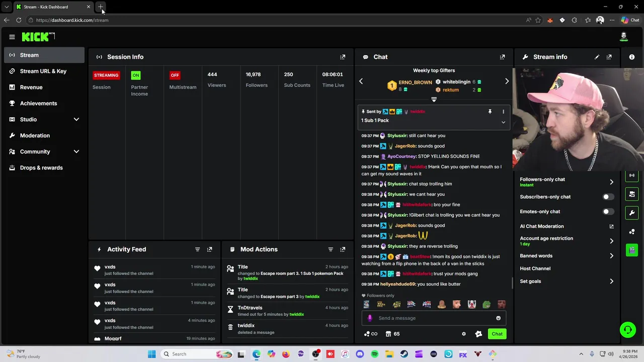The image size is (644, 362).
Task: Open Followers-only chat options
Action: (567, 182)
